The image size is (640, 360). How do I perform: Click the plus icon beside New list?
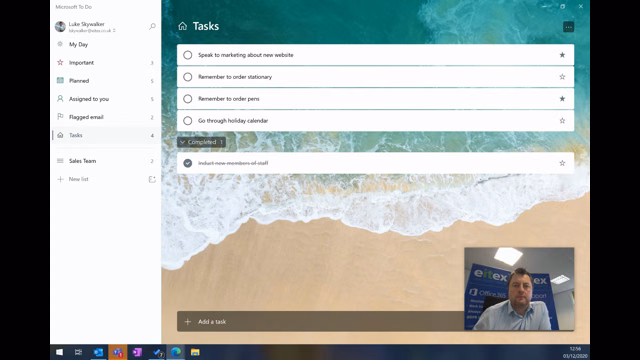tap(60, 179)
